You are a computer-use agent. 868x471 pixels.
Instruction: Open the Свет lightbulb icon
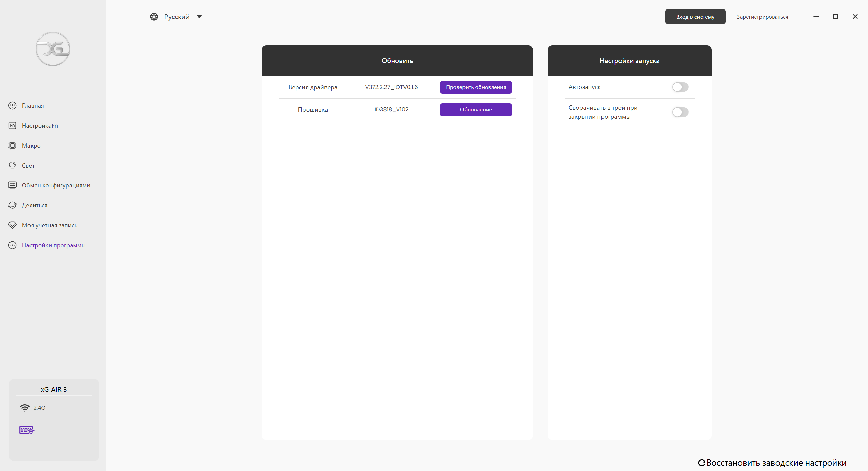13,166
